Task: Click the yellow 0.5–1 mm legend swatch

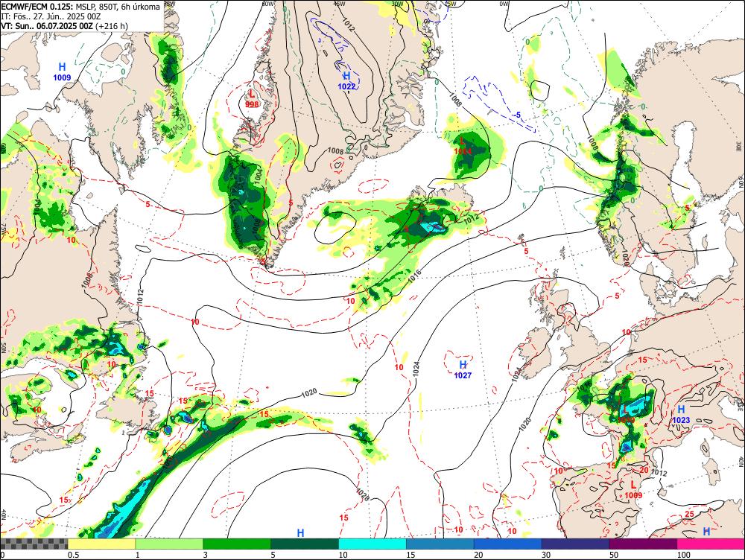Action: [101, 544]
